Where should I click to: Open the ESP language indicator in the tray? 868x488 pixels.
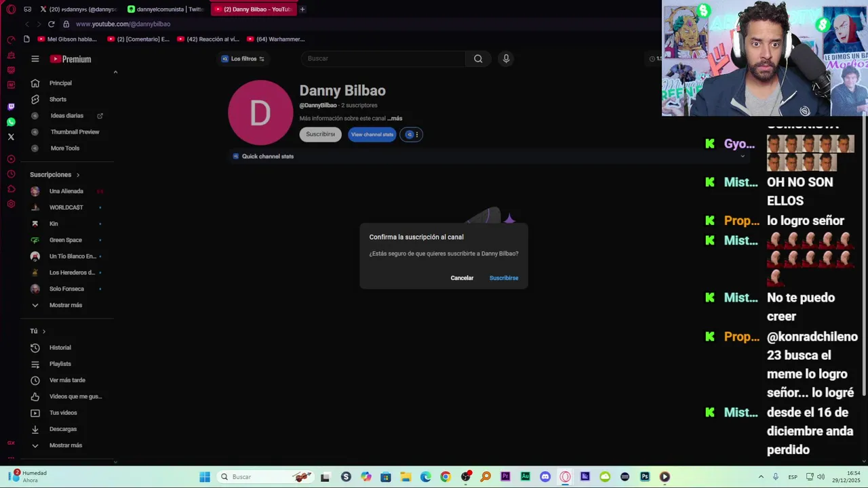793,477
